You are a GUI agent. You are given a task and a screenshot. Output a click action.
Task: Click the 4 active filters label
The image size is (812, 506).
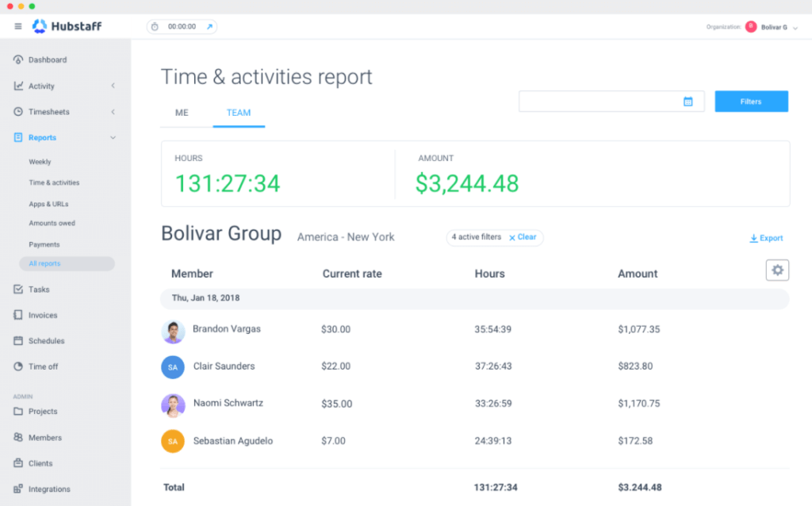[x=477, y=237]
